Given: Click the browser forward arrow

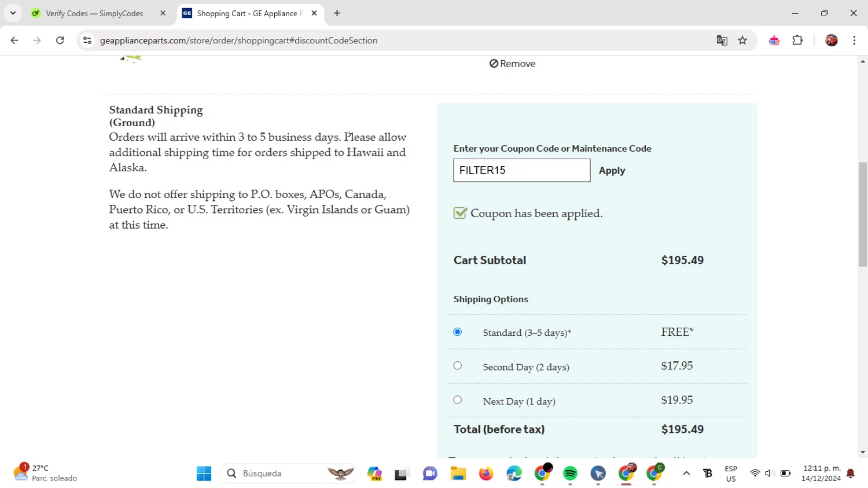Looking at the screenshot, I should point(37,41).
